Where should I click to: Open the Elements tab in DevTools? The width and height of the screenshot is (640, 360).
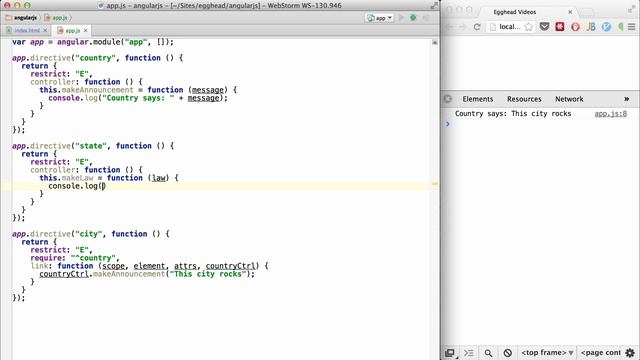(x=478, y=99)
